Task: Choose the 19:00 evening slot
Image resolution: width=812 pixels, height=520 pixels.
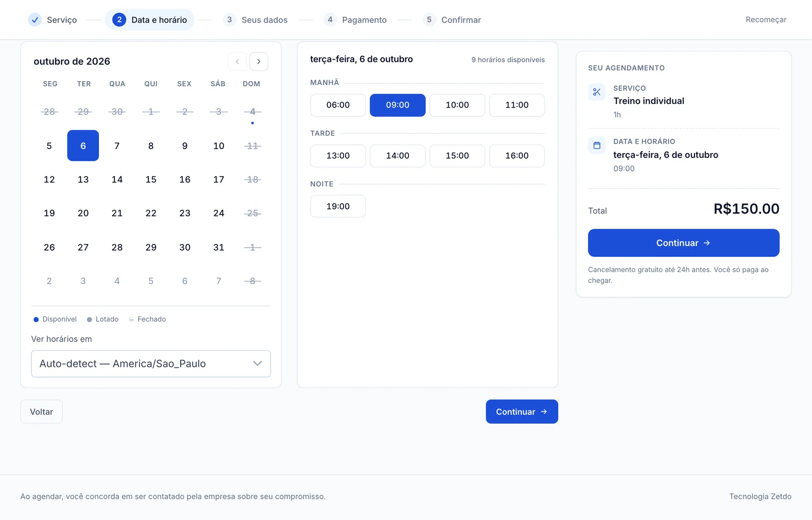Action: point(338,206)
